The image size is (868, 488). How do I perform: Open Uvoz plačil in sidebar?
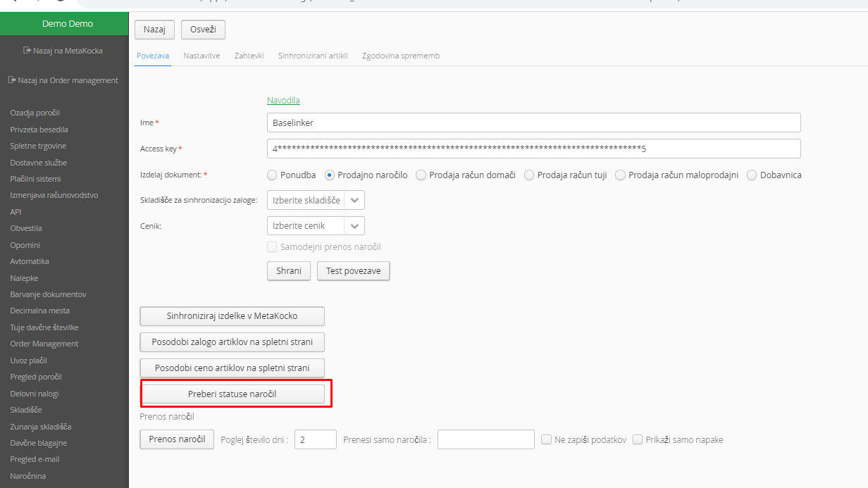(x=28, y=361)
